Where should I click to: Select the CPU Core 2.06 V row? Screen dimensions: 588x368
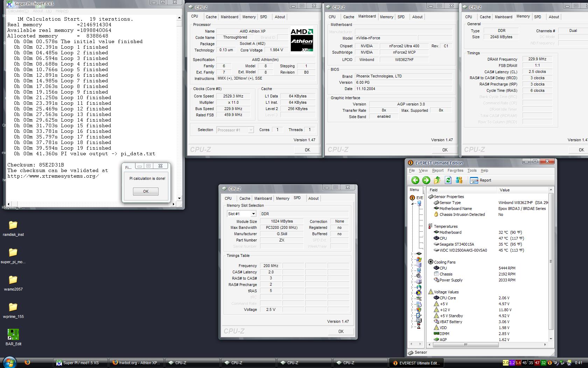pyautogui.click(x=488, y=298)
